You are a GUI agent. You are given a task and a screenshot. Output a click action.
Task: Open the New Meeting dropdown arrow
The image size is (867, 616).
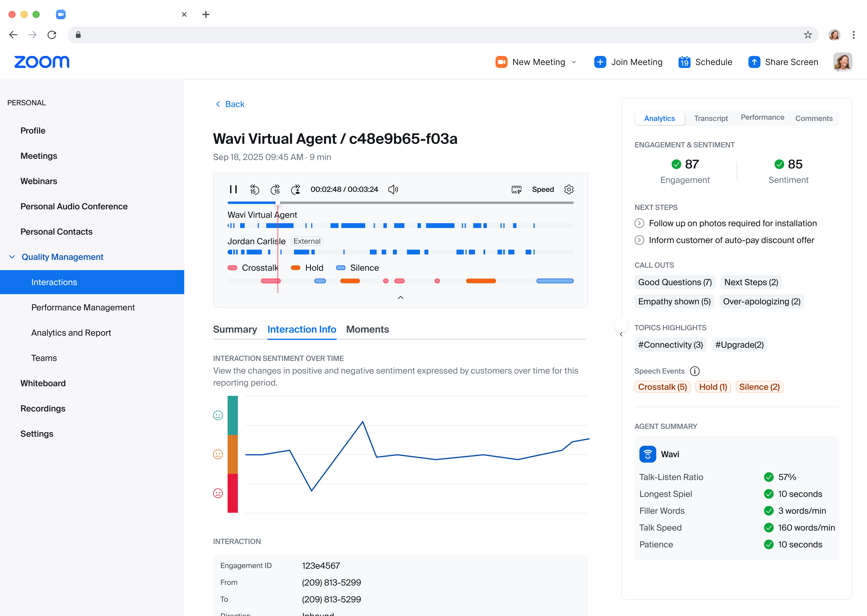pos(574,62)
